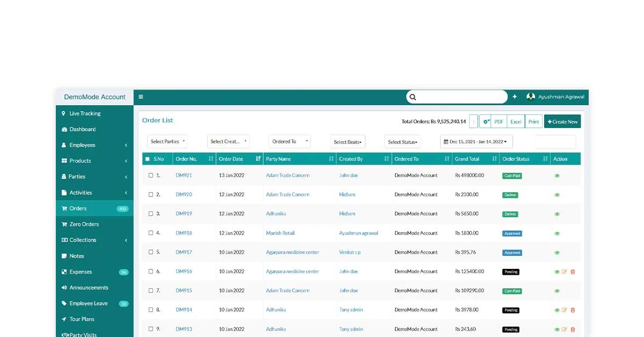Open the gear settings icon above the order table
Screen dimensions: 644x337
(x=486, y=121)
